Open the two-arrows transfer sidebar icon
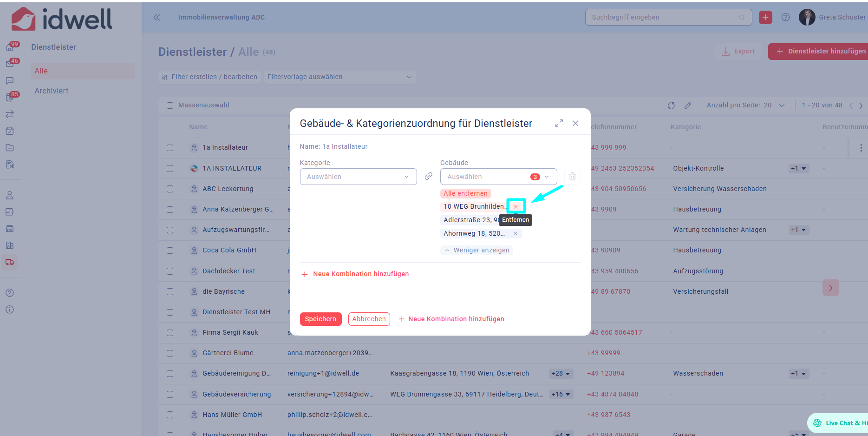868x436 pixels. (10, 114)
